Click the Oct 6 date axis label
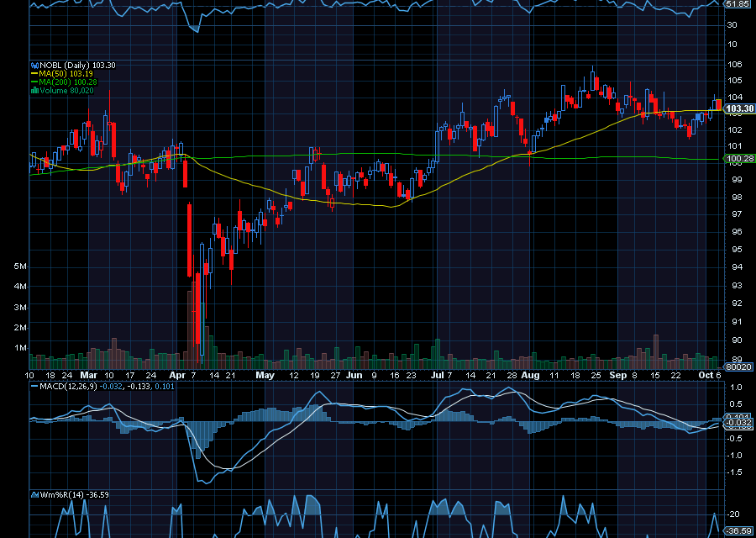 coord(710,375)
